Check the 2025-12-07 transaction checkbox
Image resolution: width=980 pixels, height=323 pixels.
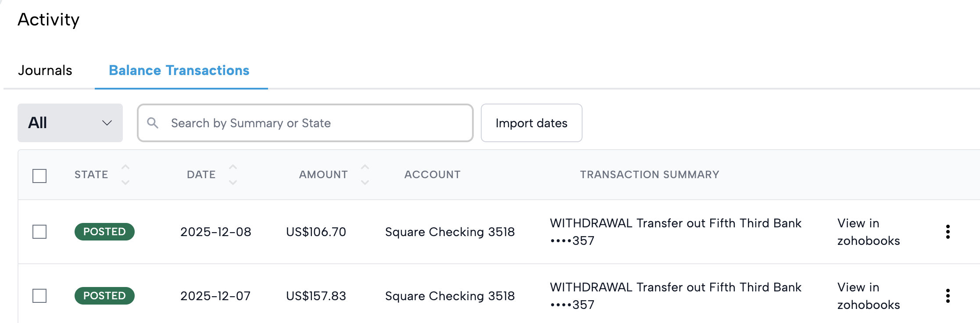click(x=39, y=296)
